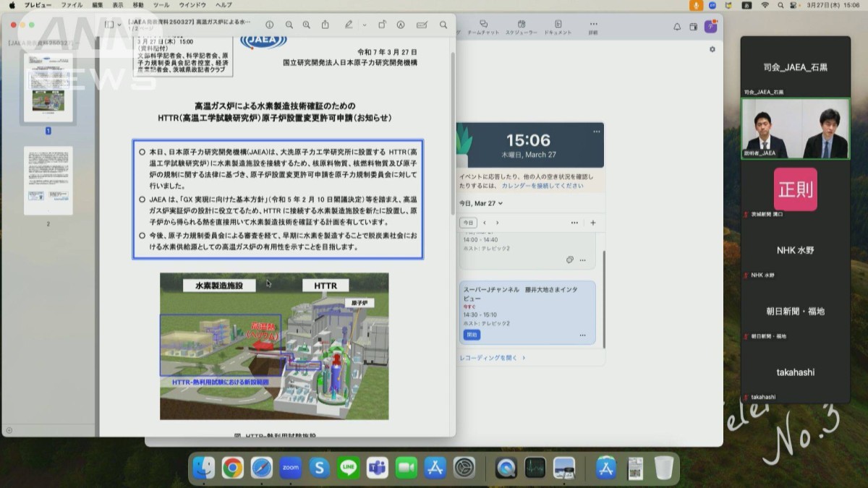Click the Share icon in Preview toolbar
Screen dimensions: 868x488
pos(325,25)
